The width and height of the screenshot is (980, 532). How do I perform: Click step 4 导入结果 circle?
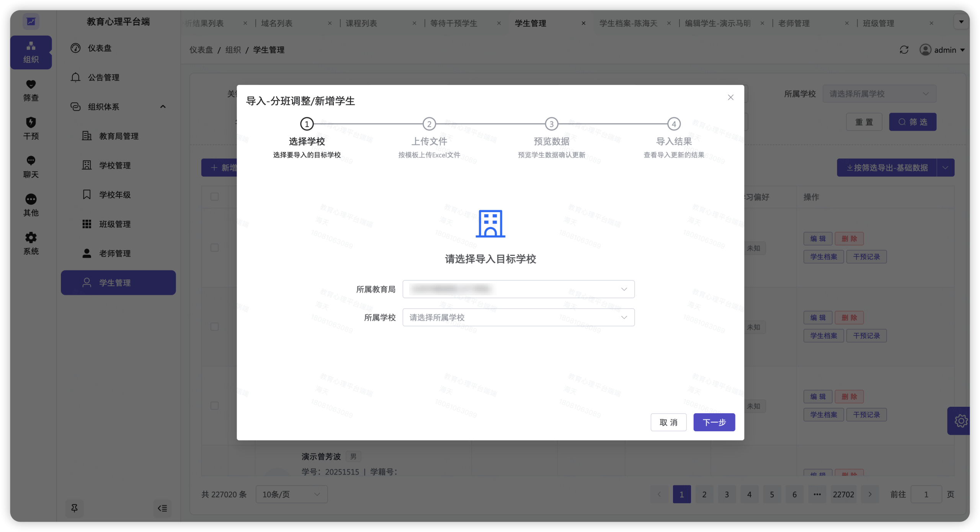[x=673, y=124]
